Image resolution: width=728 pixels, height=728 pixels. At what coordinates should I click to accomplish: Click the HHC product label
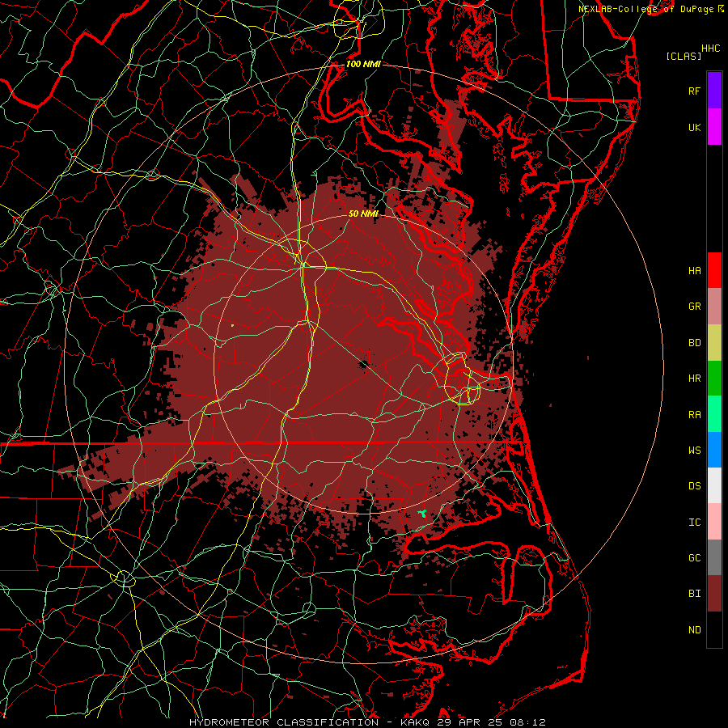pyautogui.click(x=711, y=49)
